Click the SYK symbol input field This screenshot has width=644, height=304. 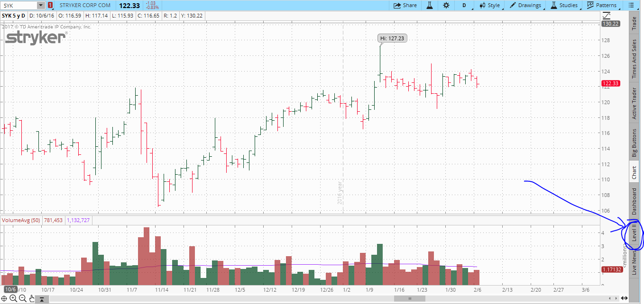[x=18, y=5]
